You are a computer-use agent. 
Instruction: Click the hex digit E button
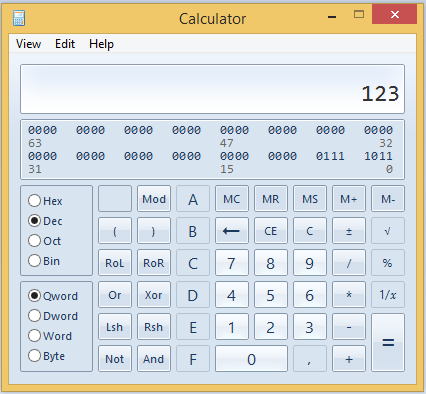point(193,327)
